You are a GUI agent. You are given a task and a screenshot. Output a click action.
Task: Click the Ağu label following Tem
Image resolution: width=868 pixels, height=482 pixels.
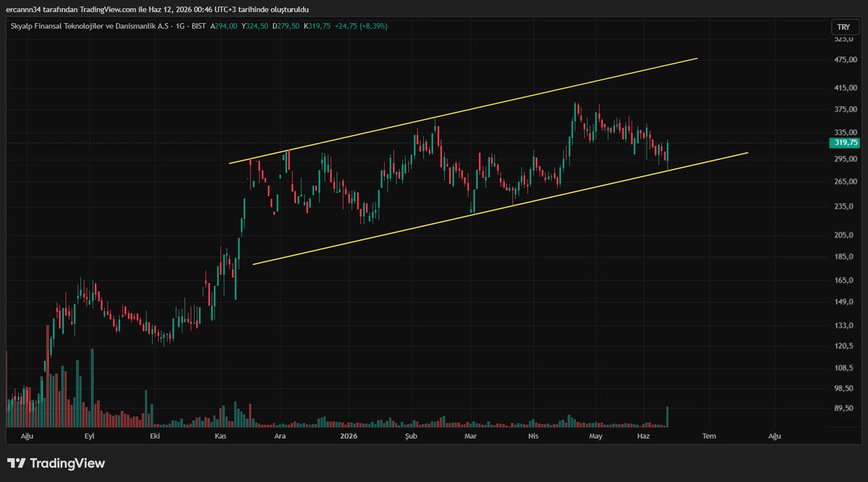775,436
